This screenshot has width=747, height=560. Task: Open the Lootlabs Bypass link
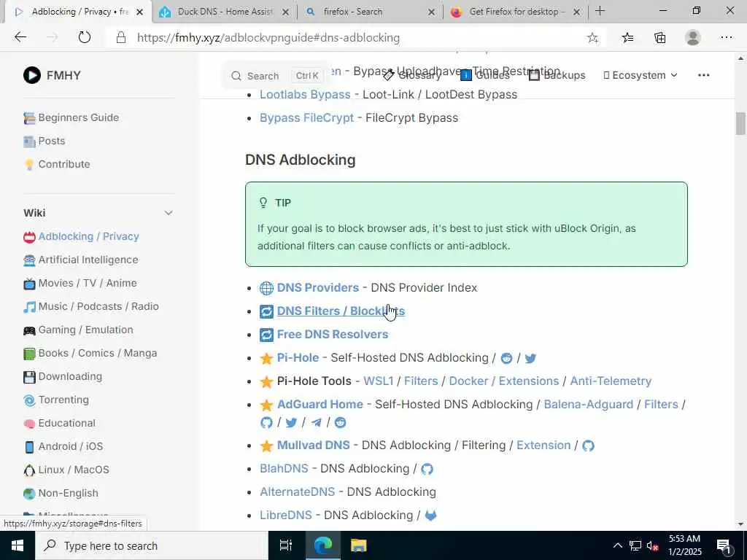[305, 94]
